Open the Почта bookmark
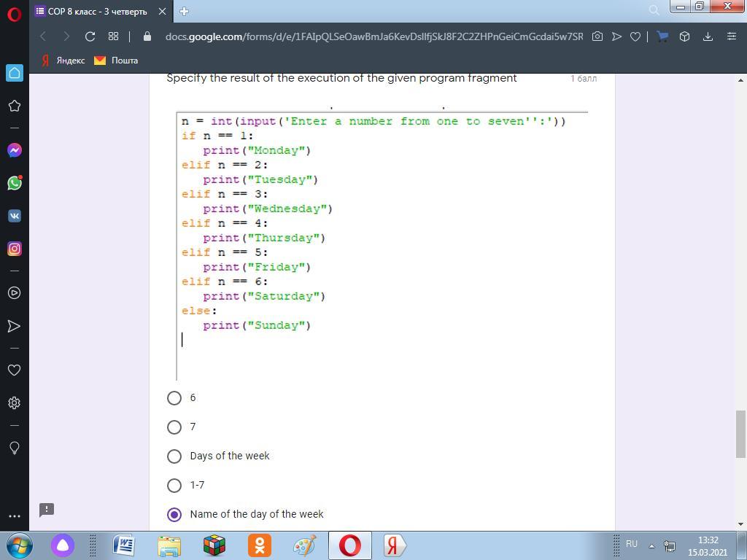 point(116,61)
